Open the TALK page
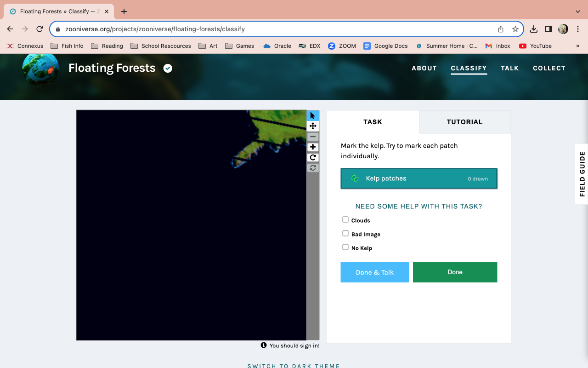Image resolution: width=588 pixels, height=368 pixels. point(509,68)
